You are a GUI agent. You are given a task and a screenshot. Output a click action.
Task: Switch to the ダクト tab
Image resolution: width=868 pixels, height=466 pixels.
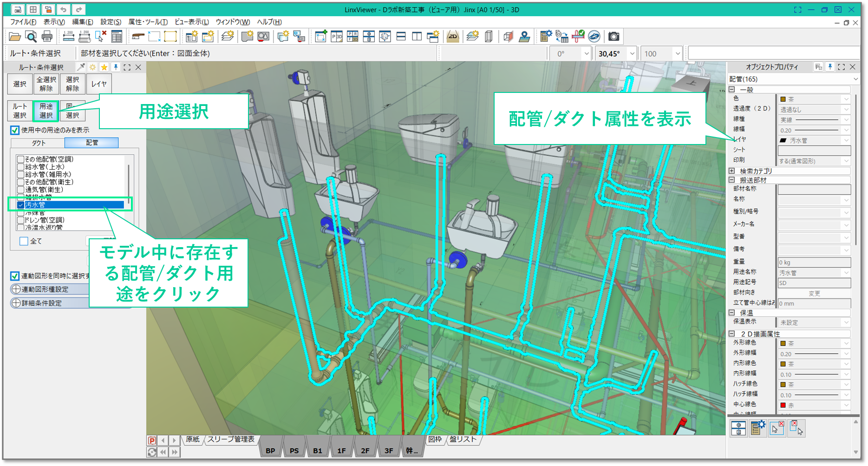pos(38,143)
